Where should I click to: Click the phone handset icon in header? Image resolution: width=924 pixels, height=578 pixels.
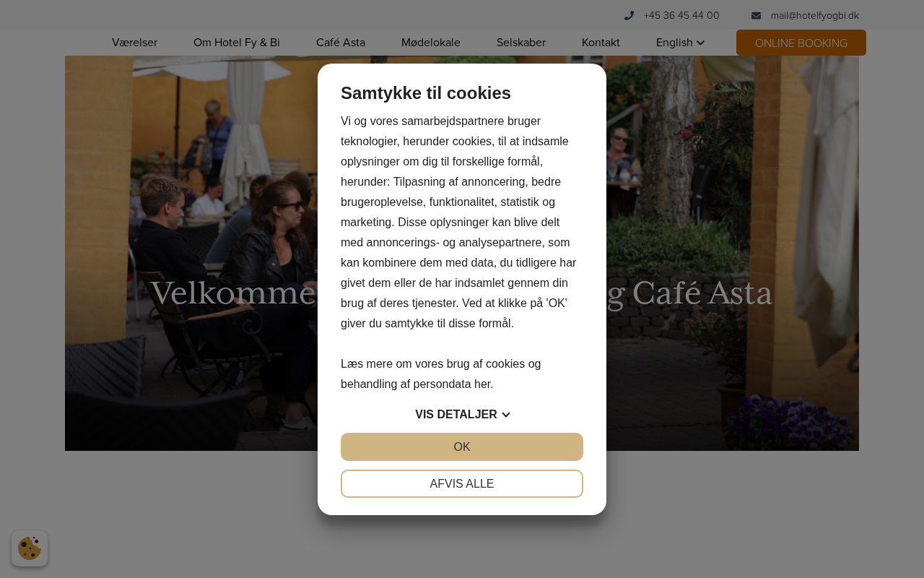point(629,15)
